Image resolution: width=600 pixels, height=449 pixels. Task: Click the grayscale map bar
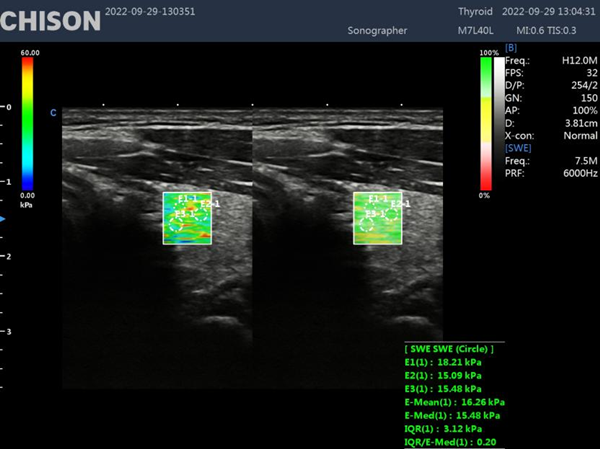(499, 124)
